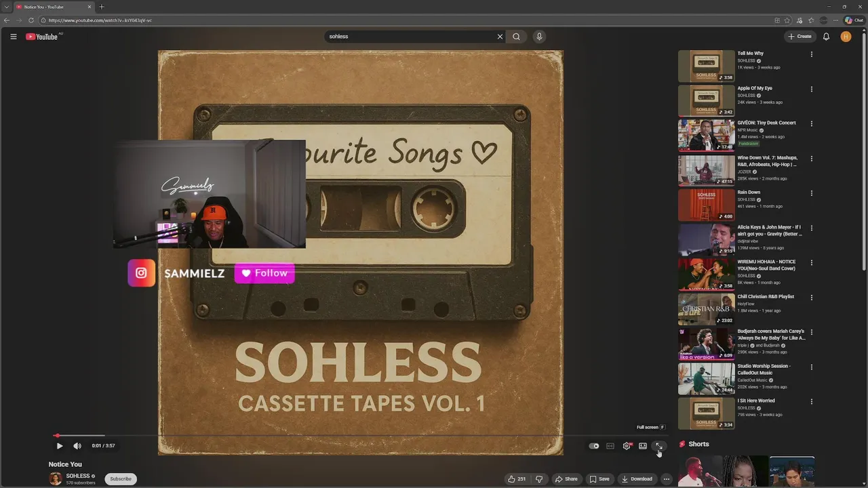Save the video to a playlist
The height and width of the screenshot is (488, 868).
tap(599, 479)
